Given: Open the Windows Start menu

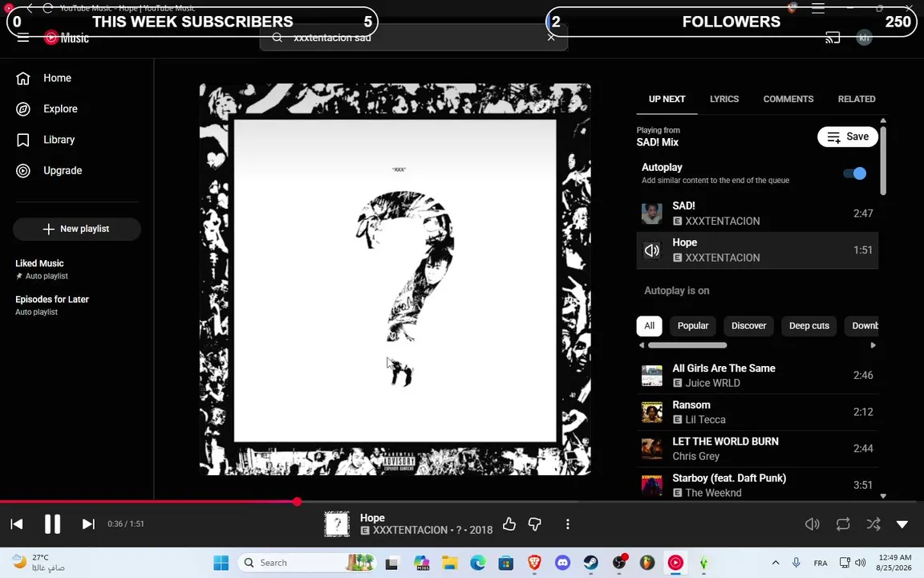Looking at the screenshot, I should [x=221, y=563].
